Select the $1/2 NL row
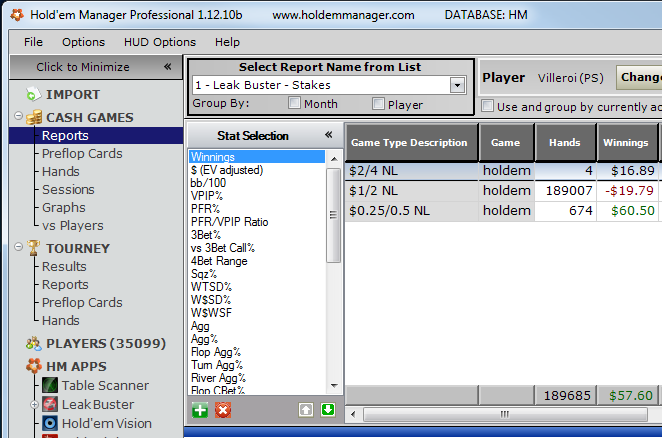 [x=502, y=190]
